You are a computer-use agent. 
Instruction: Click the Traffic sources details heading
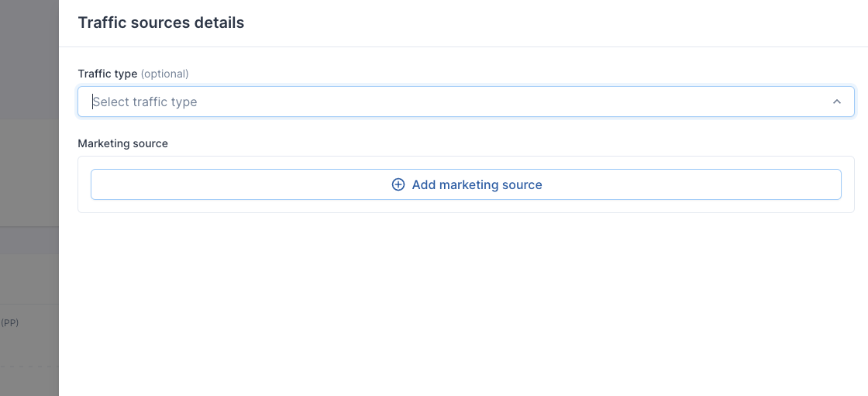click(x=161, y=22)
